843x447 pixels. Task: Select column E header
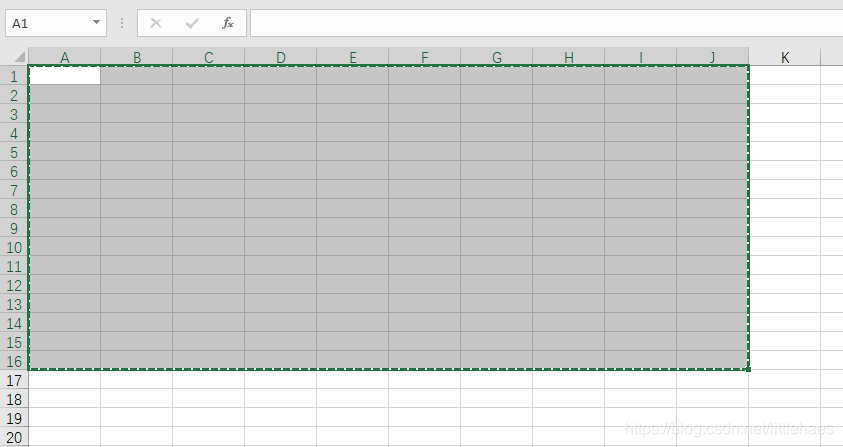click(353, 56)
